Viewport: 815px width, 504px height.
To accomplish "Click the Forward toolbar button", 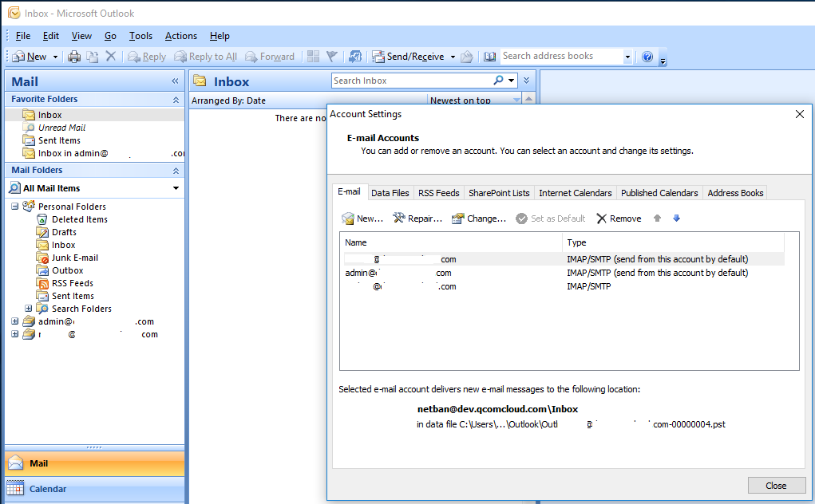I will [x=270, y=57].
